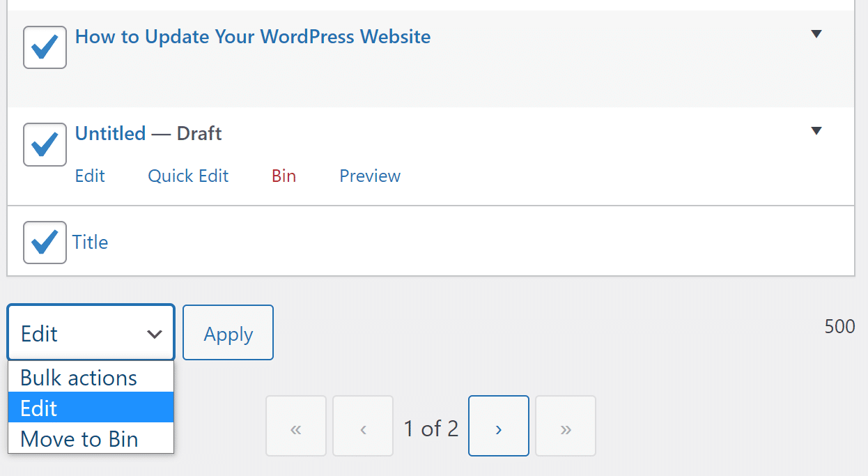Uncheck the Untitled draft checkbox

45,144
